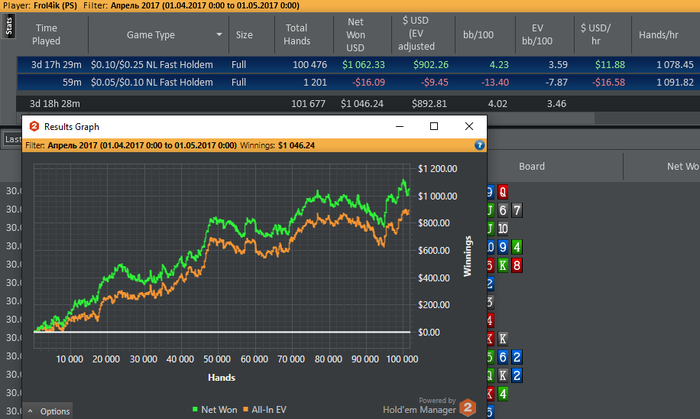Click the gray K card beside blue 2
Image resolution: width=700 pixels, height=419 pixels.
pyautogui.click(x=503, y=375)
